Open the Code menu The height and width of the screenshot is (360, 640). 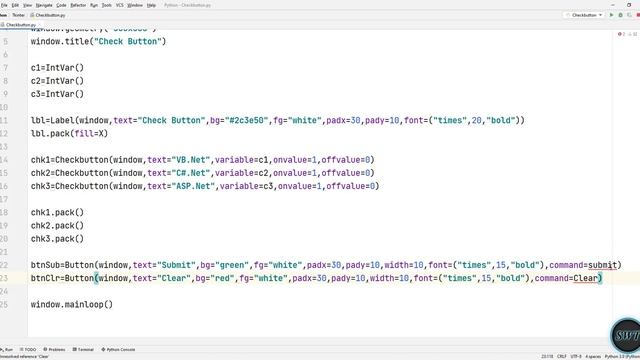[61, 5]
